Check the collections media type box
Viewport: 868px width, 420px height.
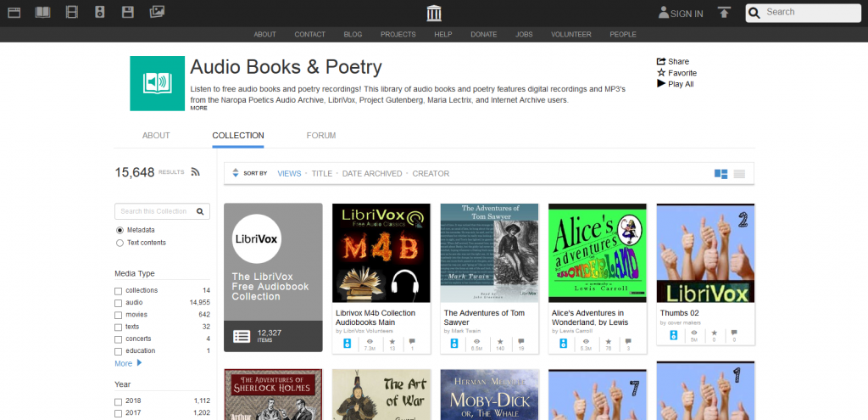pyautogui.click(x=118, y=291)
